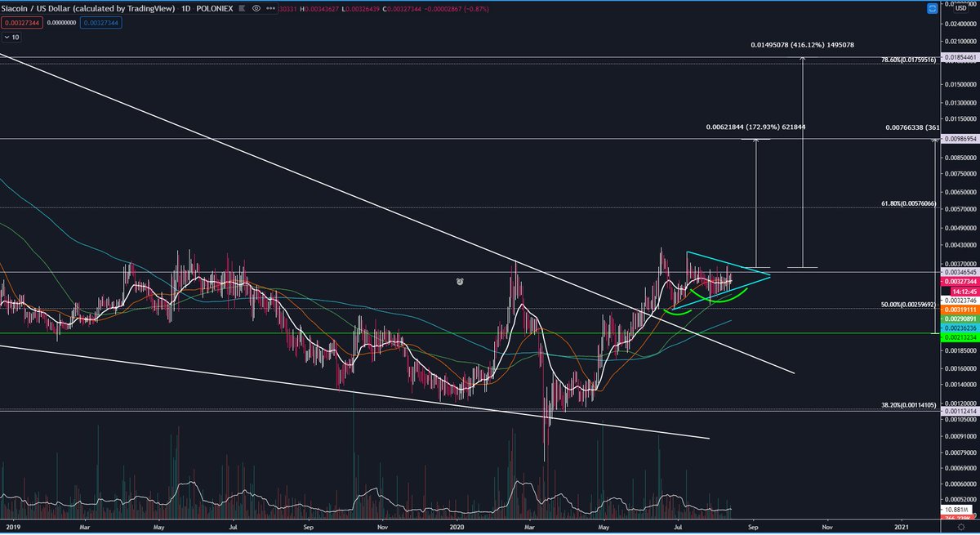
Task: Hide the indicator using the eye icon
Action: point(256,9)
